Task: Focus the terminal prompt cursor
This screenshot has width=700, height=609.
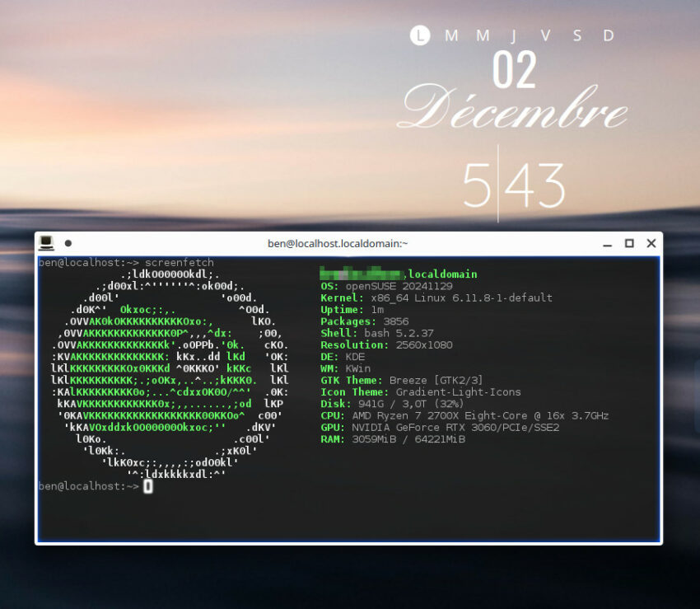Action: pos(147,486)
